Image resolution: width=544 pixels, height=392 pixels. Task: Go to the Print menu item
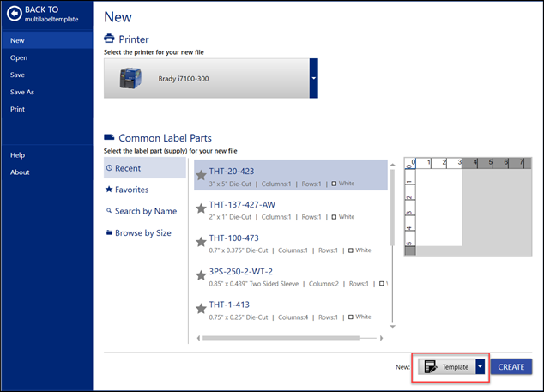[17, 109]
